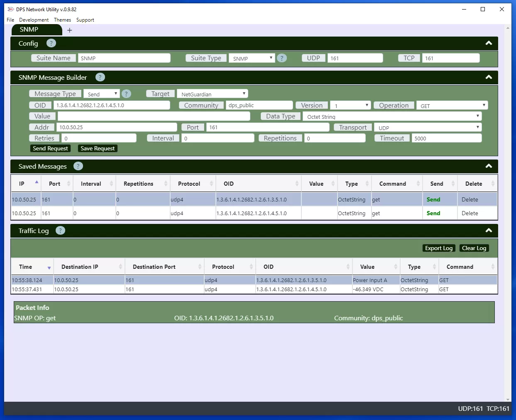Open the SNMP Message Builder help icon
This screenshot has height=420, width=516.
point(100,77)
